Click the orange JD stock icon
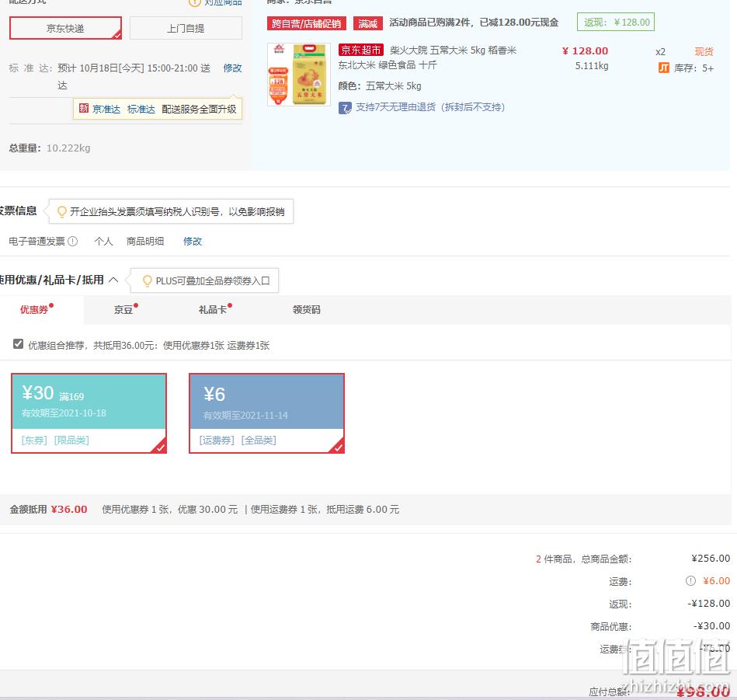Screen dimensions: 737x700 pyautogui.click(x=664, y=68)
